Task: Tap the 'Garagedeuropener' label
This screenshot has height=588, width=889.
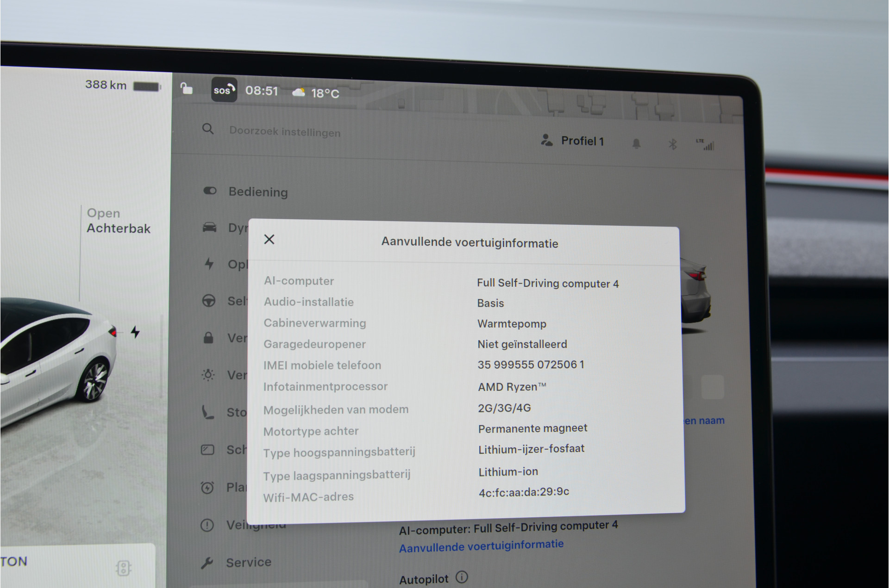Action: pos(315,345)
